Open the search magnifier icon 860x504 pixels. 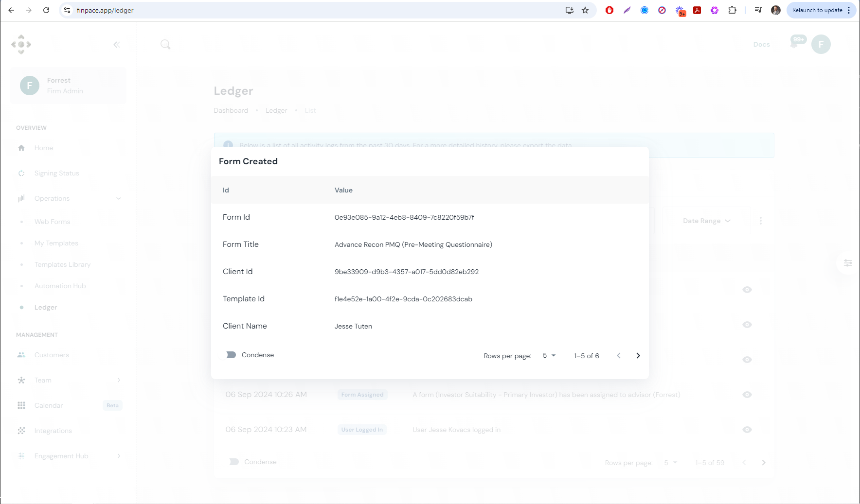tap(165, 44)
